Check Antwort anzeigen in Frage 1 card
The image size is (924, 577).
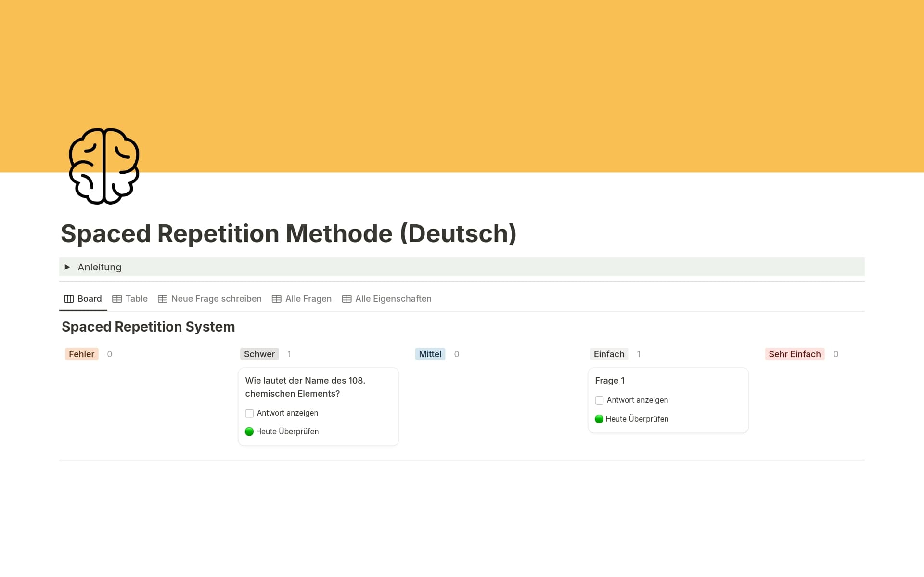599,400
